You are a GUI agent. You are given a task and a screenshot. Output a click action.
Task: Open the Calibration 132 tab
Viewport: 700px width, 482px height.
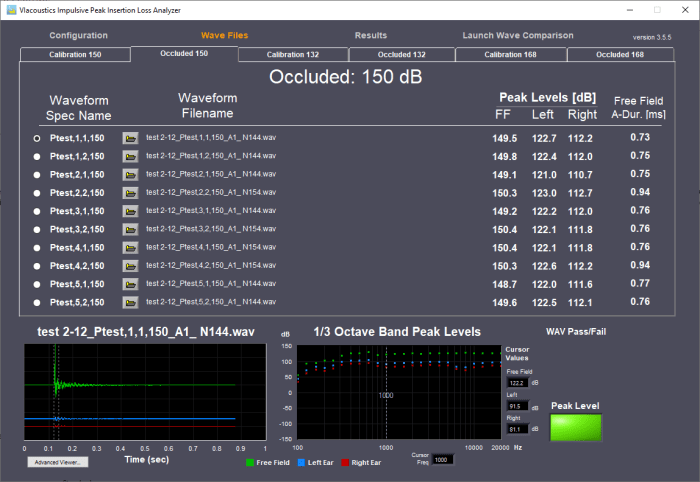click(x=293, y=54)
